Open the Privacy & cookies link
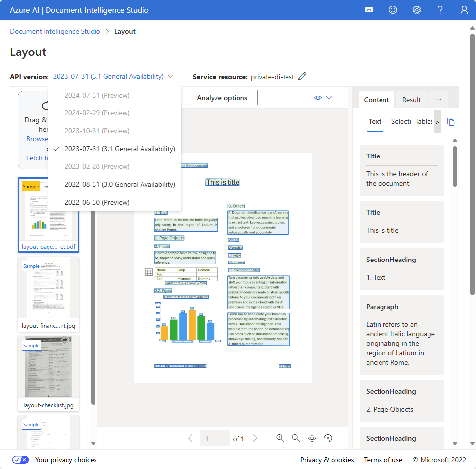 [x=327, y=460]
